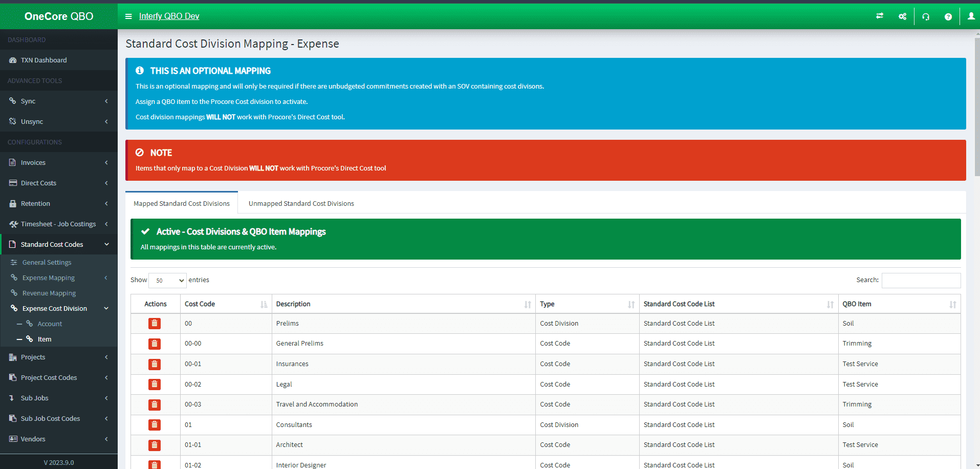Open the Show entries dropdown
The height and width of the screenshot is (469, 980).
[x=168, y=281]
